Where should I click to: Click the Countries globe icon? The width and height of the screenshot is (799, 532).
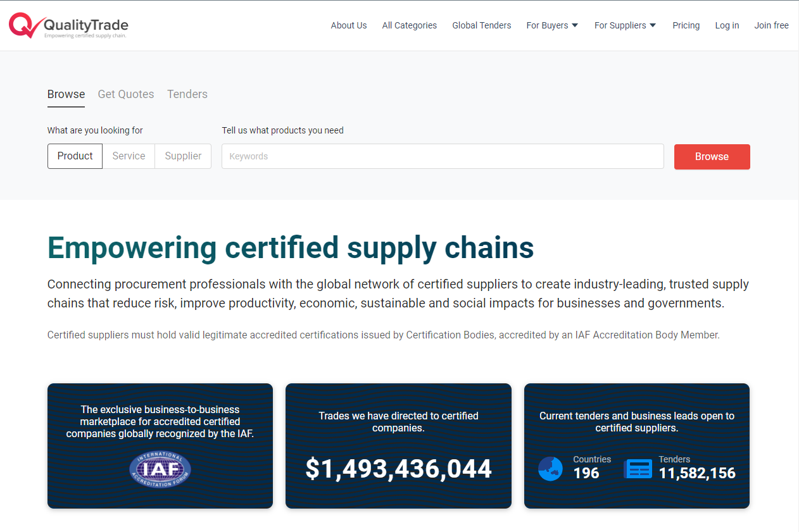point(550,469)
